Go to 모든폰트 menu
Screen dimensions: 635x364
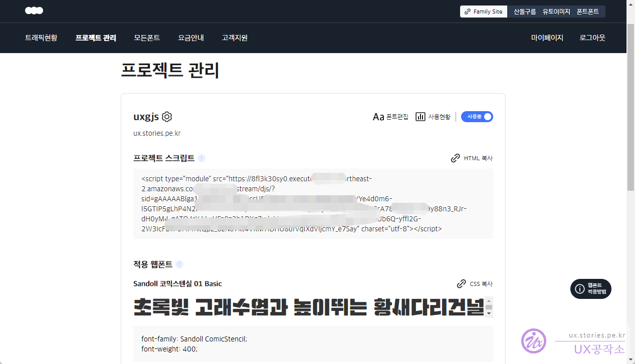(147, 38)
